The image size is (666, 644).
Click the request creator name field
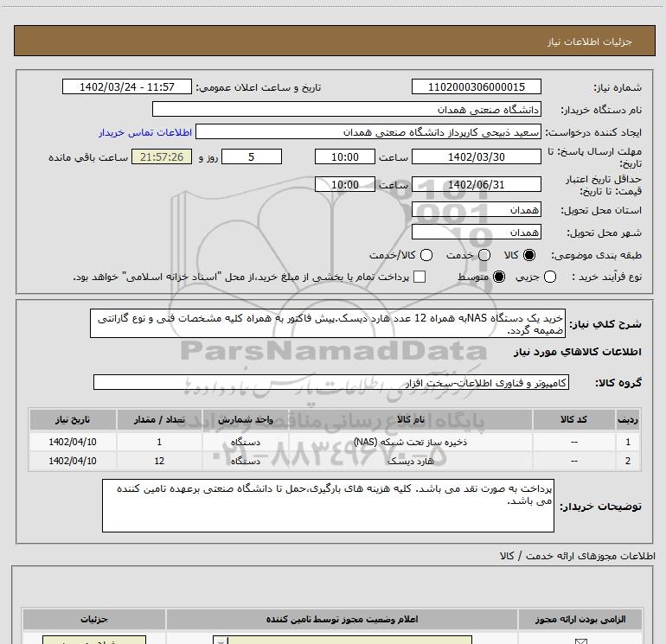[x=368, y=132]
